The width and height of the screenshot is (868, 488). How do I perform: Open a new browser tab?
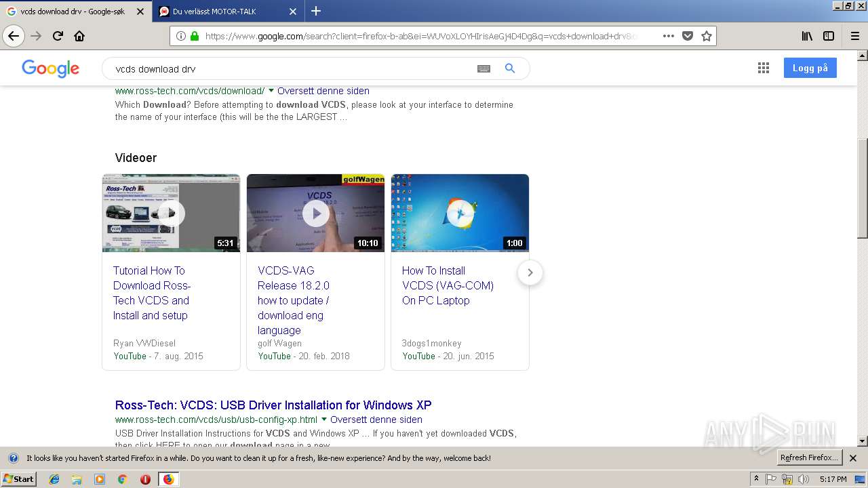[316, 11]
